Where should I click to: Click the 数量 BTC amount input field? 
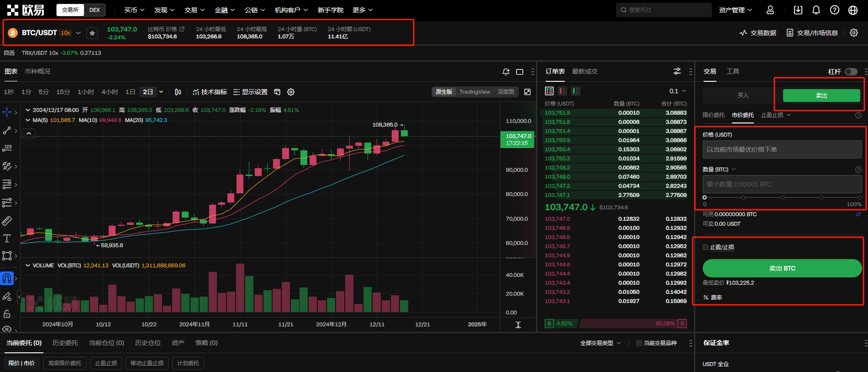pos(782,184)
